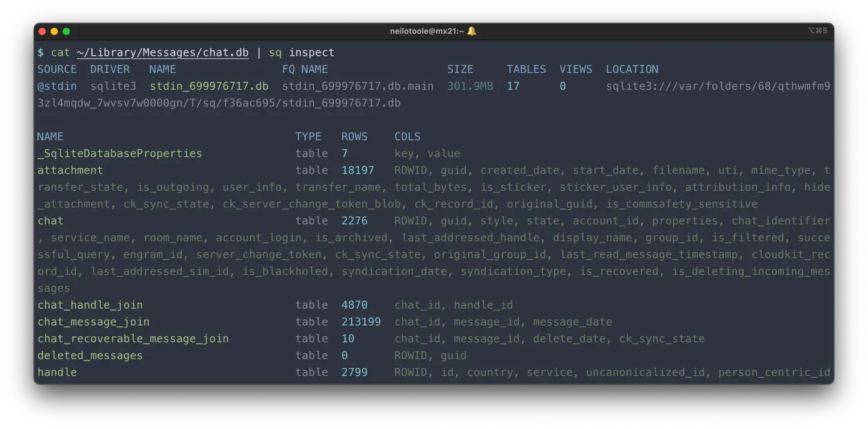868x429 pixels.
Task: Click the 'key, value' columns text
Action: pos(427,153)
